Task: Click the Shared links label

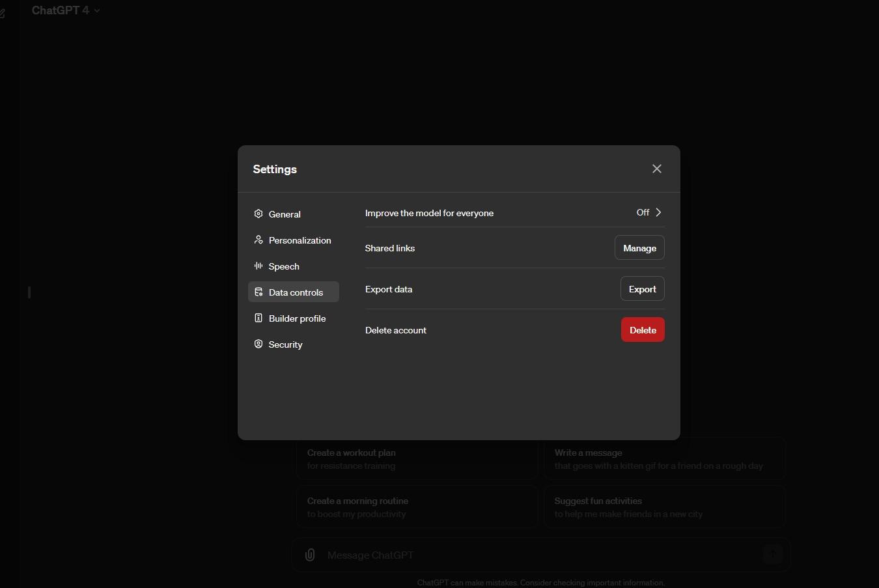Action: (390, 248)
